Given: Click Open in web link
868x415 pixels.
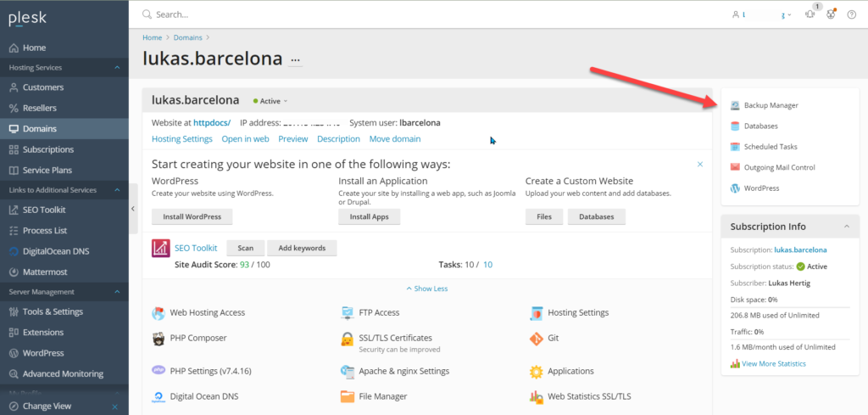Looking at the screenshot, I should pos(245,139).
